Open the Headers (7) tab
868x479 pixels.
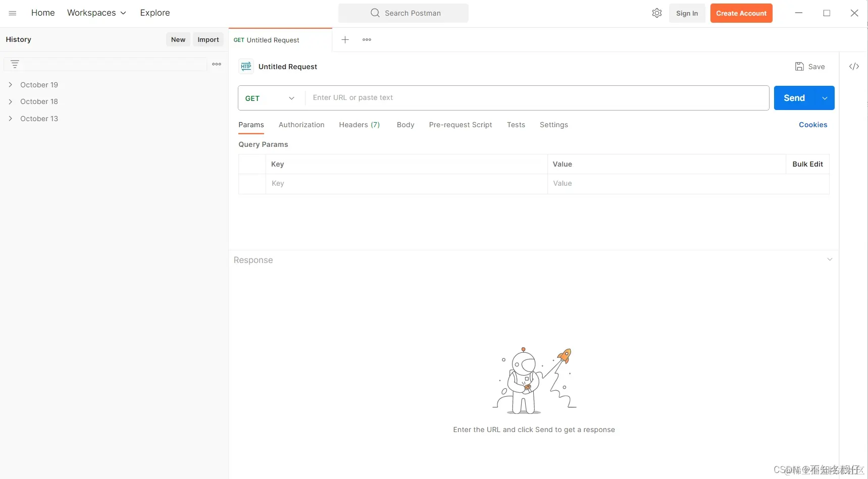click(360, 125)
